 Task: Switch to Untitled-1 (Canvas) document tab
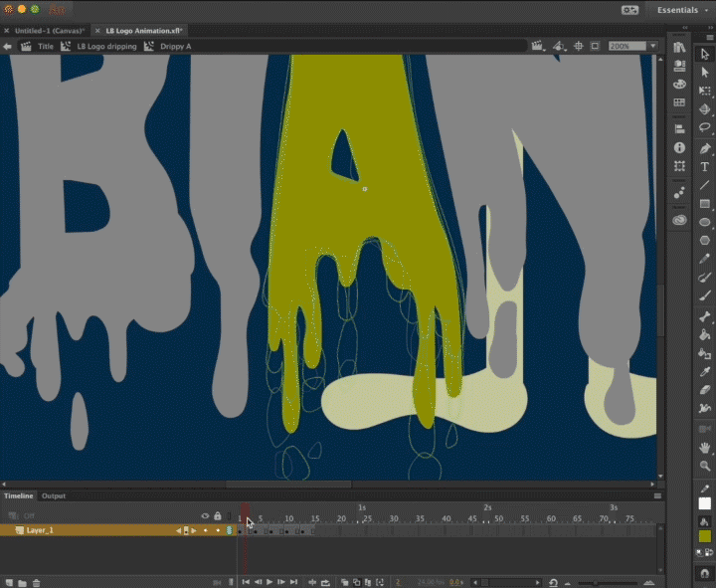49,31
